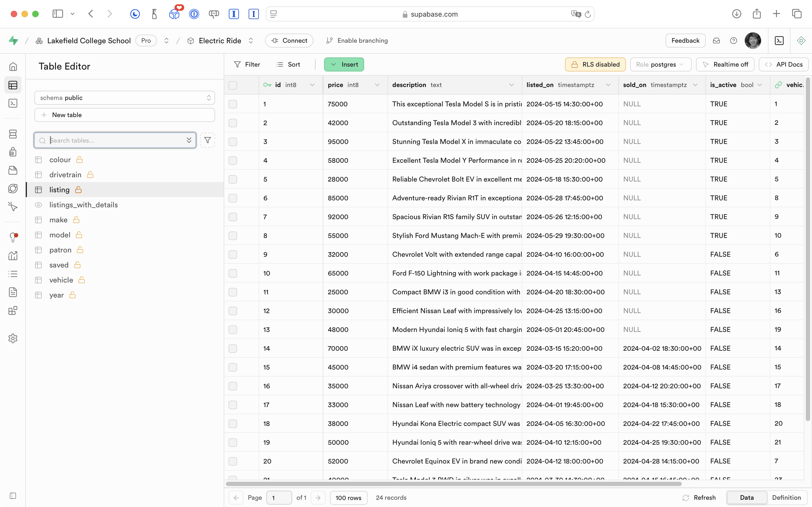Open the schema public dropdown
The image size is (812, 507).
coord(124,97)
